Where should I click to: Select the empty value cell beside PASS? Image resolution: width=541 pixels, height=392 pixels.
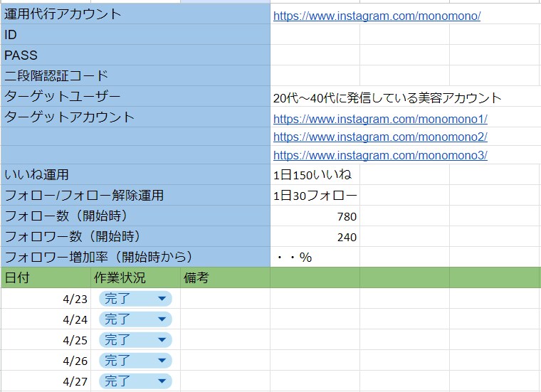[x=315, y=55]
